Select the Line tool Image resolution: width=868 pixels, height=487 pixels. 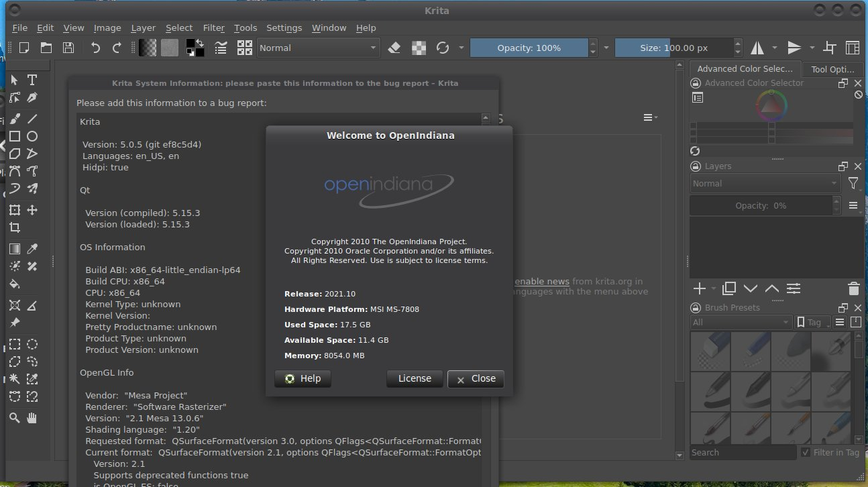point(32,118)
